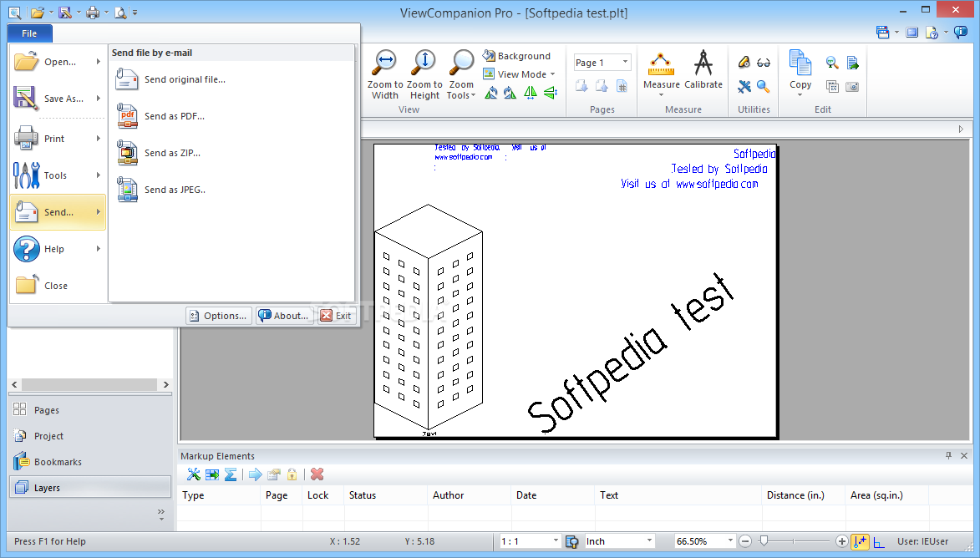980x558 pixels.
Task: Click the Copy icon in Edit group
Action: [x=800, y=63]
